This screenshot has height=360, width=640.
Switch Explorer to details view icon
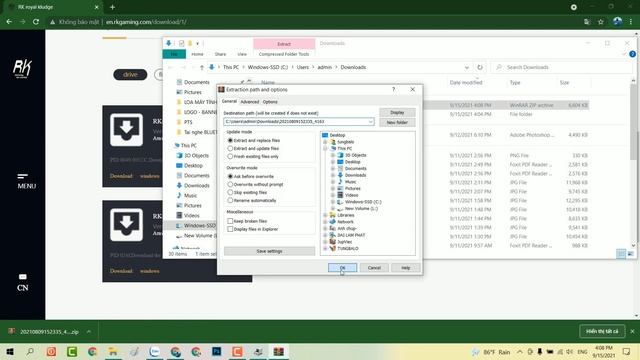[621, 254]
